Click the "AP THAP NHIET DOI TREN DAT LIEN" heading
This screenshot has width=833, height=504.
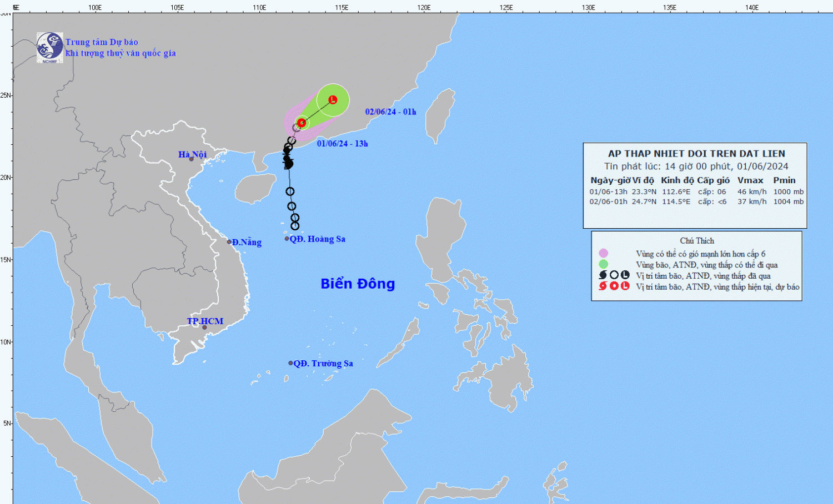tap(696, 154)
